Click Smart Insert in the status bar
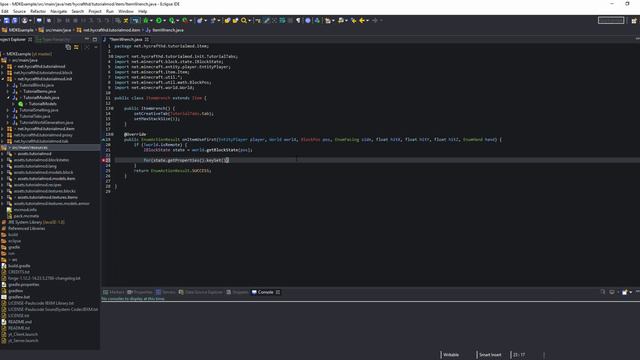The image size is (640, 360). click(490, 355)
